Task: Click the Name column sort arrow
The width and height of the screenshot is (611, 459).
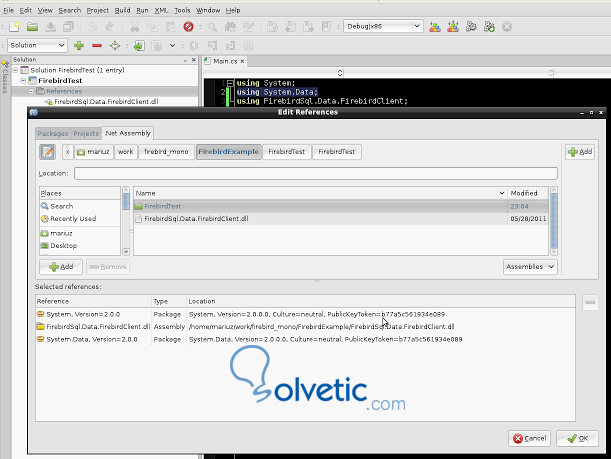Action: pos(502,193)
